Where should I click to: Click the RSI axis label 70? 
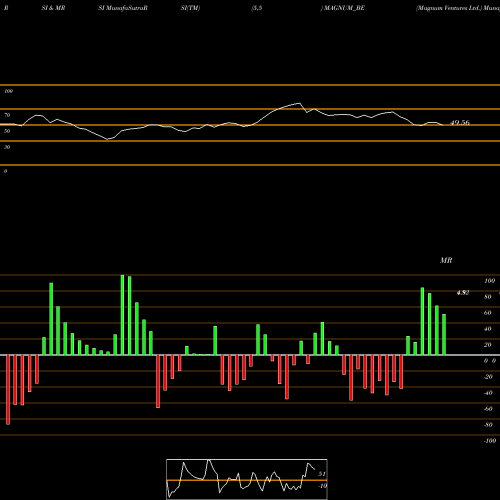7,115
